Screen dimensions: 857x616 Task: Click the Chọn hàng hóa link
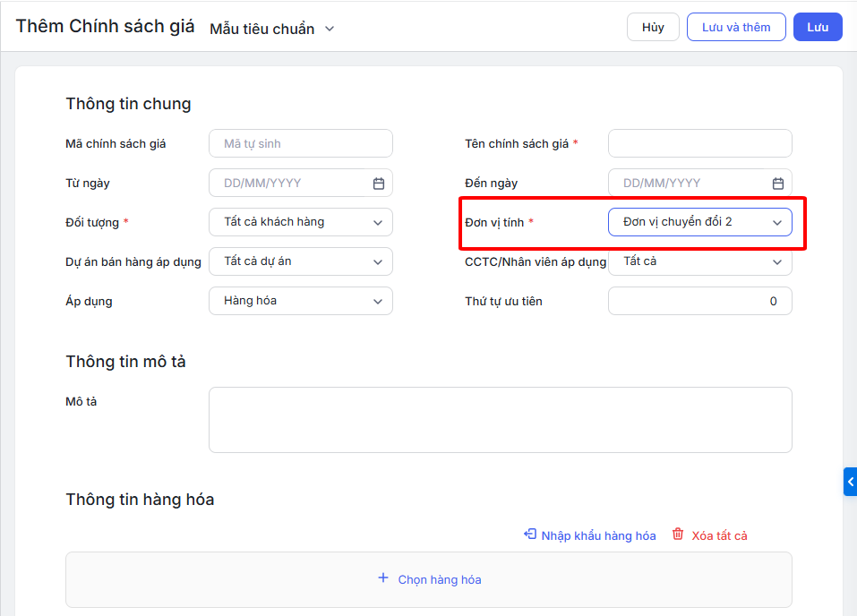pos(440,579)
